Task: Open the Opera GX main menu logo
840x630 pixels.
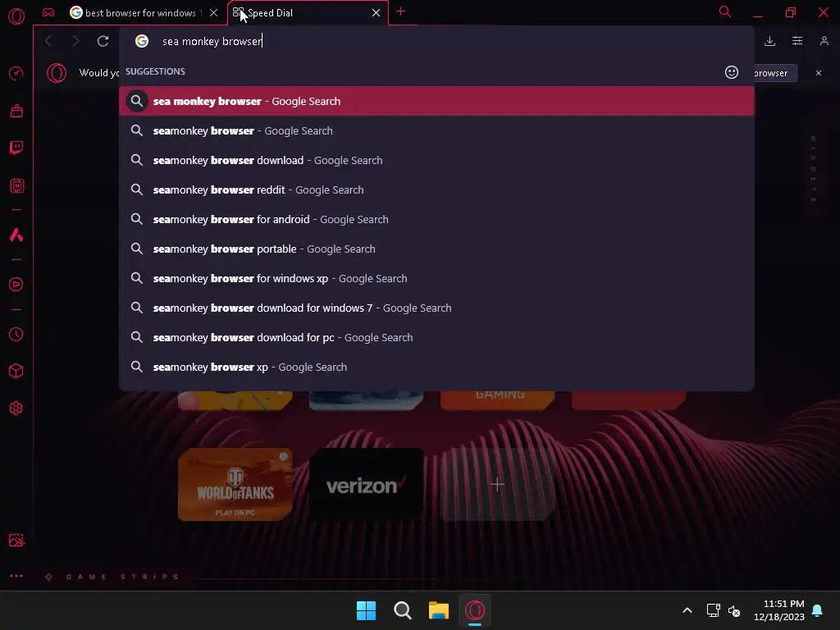Action: pyautogui.click(x=16, y=16)
